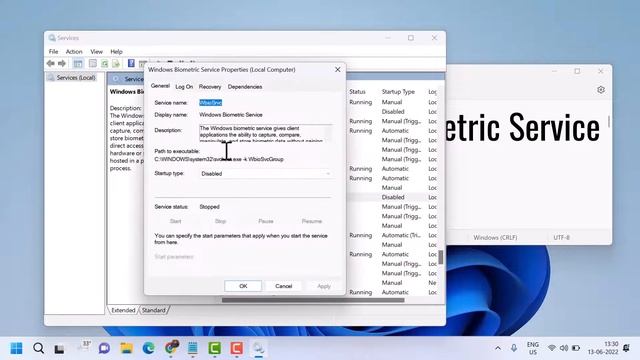
Task: Switch to the General tab
Action: pos(160,86)
